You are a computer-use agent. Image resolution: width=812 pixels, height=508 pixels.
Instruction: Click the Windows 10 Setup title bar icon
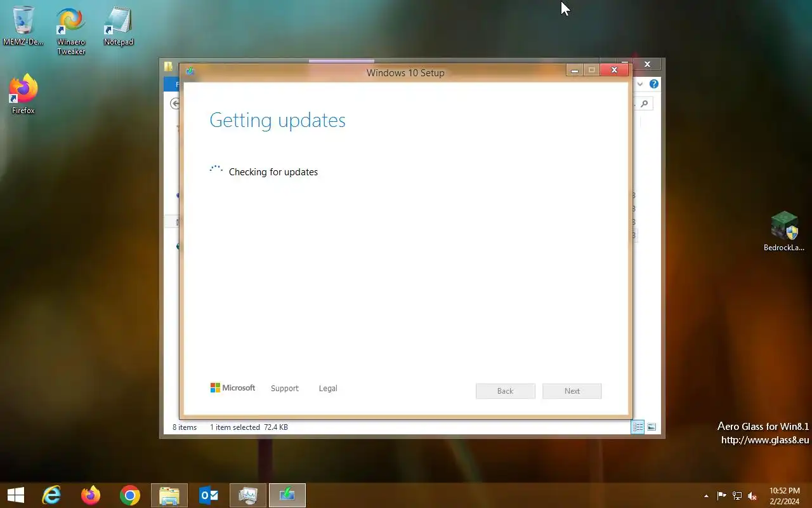pyautogui.click(x=190, y=72)
